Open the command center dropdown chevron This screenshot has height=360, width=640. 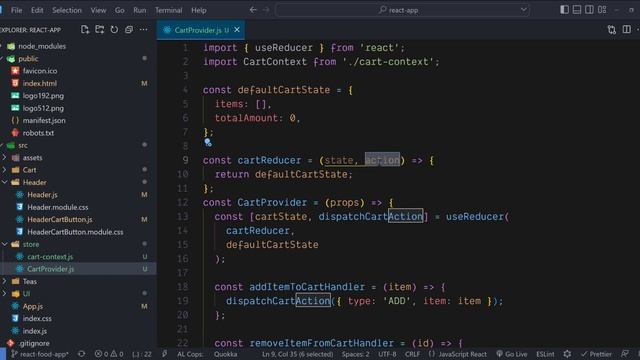(x=523, y=10)
